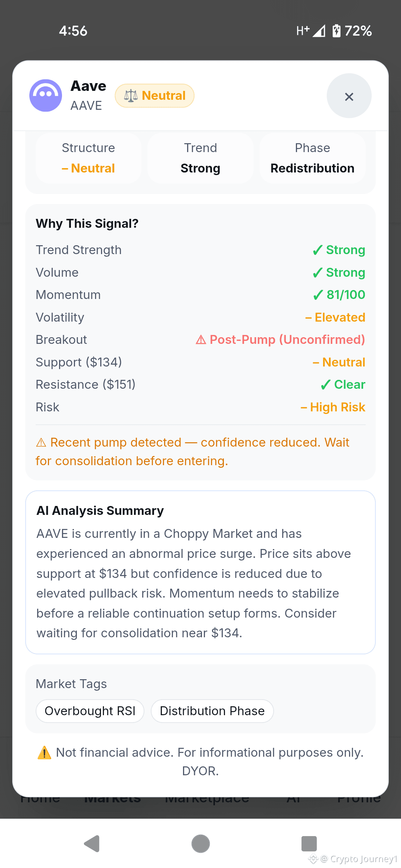Select the Trend Strong card
The image size is (401, 868).
(200, 158)
